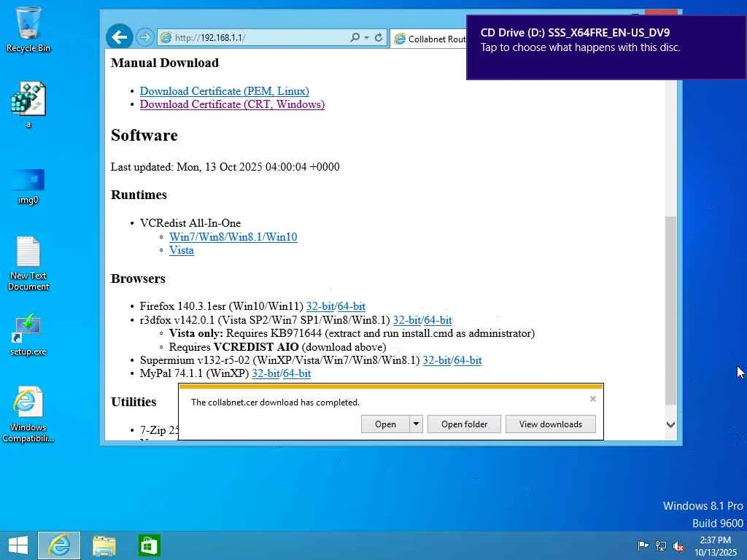This screenshot has height=560, width=747.
Task: Download MyPal 74.1.1 32-bit
Action: [x=266, y=373]
